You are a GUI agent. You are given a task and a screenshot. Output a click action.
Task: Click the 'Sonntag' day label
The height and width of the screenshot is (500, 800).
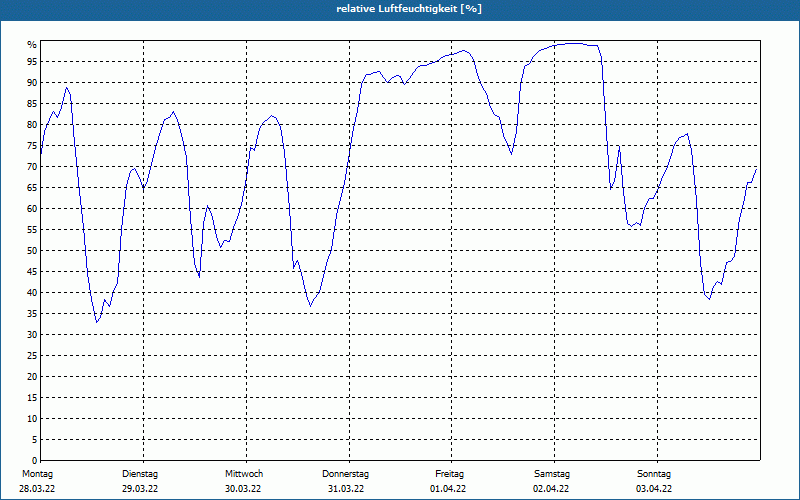(x=654, y=474)
